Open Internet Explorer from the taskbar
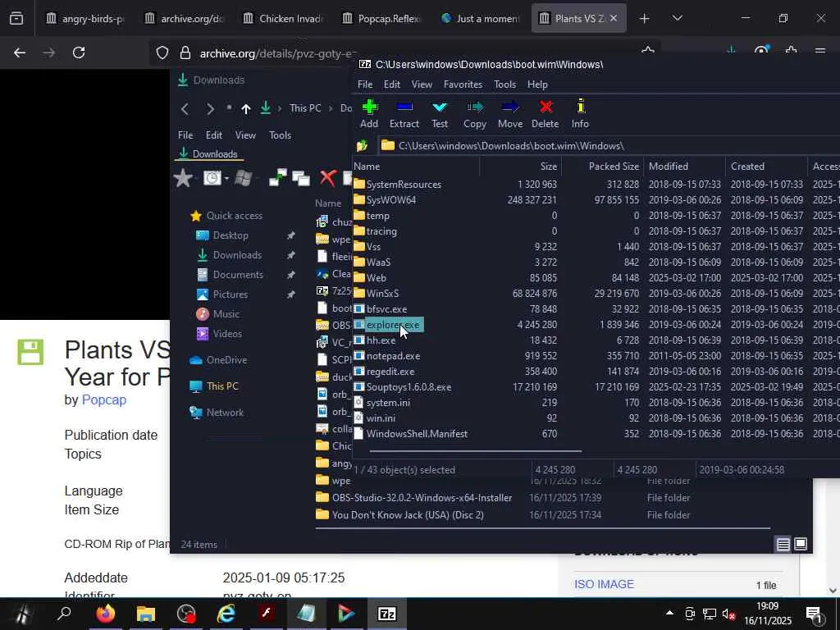This screenshot has width=840, height=630. click(226, 614)
